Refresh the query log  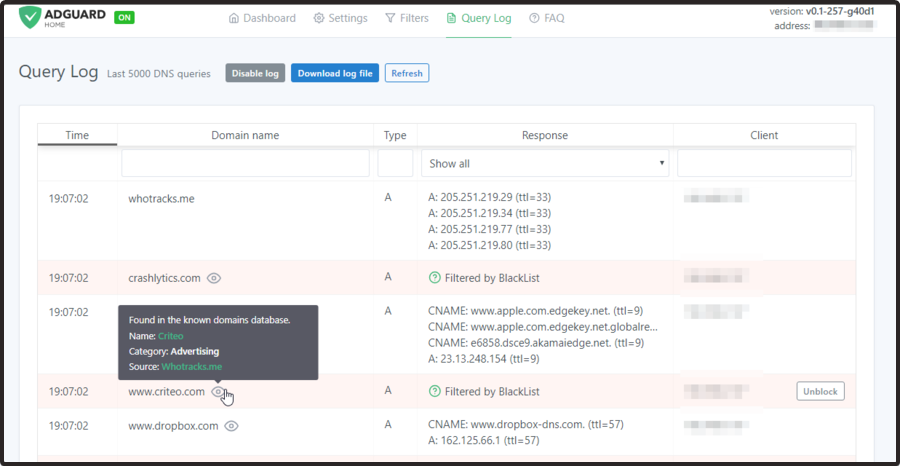[x=407, y=73]
